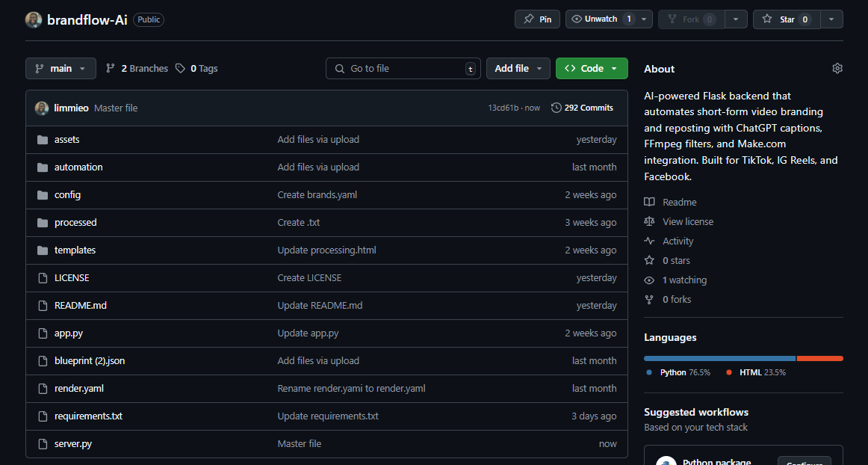868x465 pixels.
Task: Click the star icon beside 0 stars
Action: point(649,260)
